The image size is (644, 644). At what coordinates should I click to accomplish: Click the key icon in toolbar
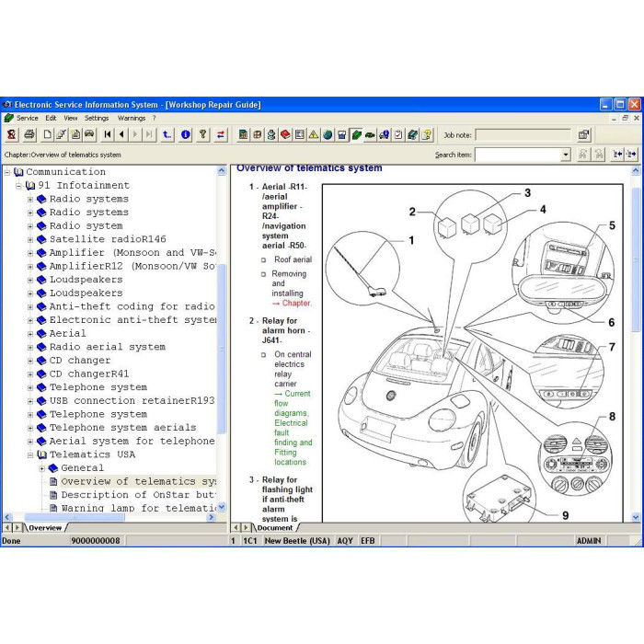pyautogui.click(x=203, y=134)
